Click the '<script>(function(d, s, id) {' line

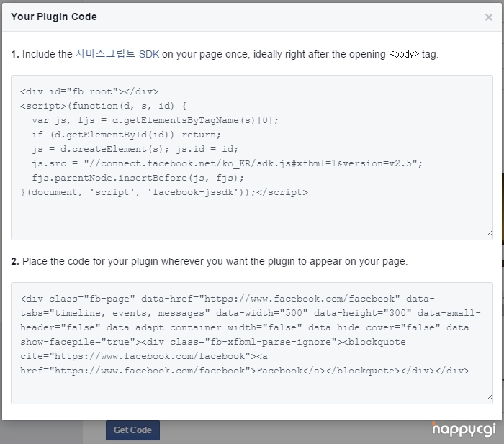103,106
